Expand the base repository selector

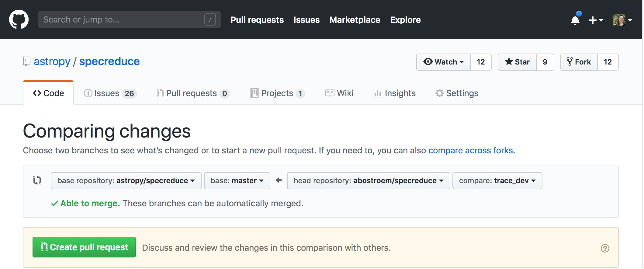coord(126,181)
